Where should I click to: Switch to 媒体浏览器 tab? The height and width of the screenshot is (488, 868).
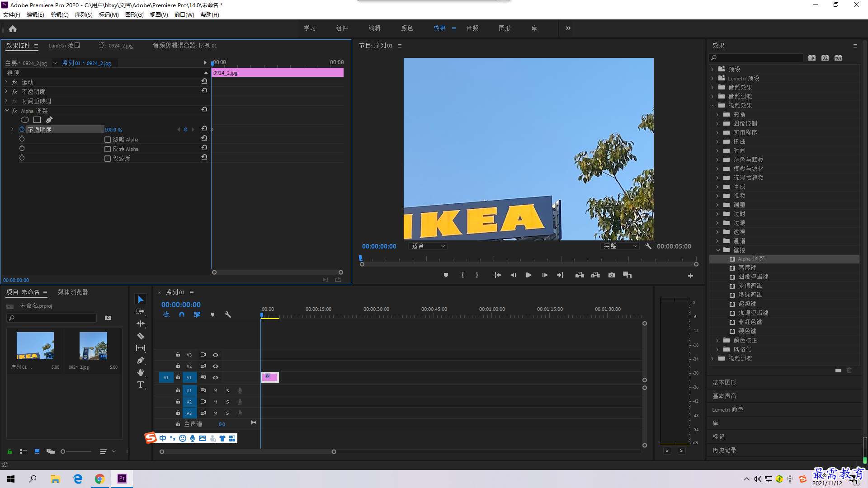pyautogui.click(x=73, y=292)
